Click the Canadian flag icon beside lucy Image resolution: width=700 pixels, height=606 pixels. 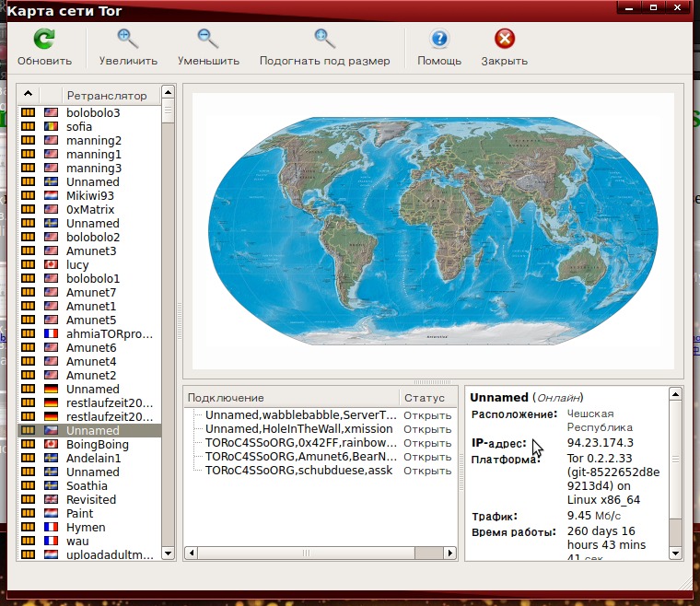[51, 264]
